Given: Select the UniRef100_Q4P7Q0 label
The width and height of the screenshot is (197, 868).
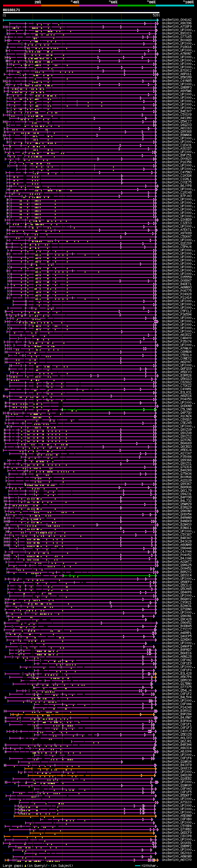Looking at the screenshot, I should coord(177,413).
